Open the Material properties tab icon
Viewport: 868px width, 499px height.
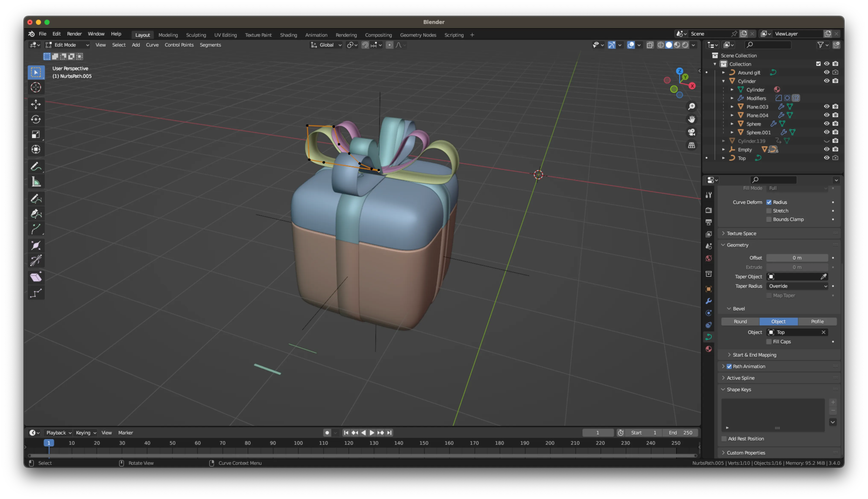click(708, 349)
